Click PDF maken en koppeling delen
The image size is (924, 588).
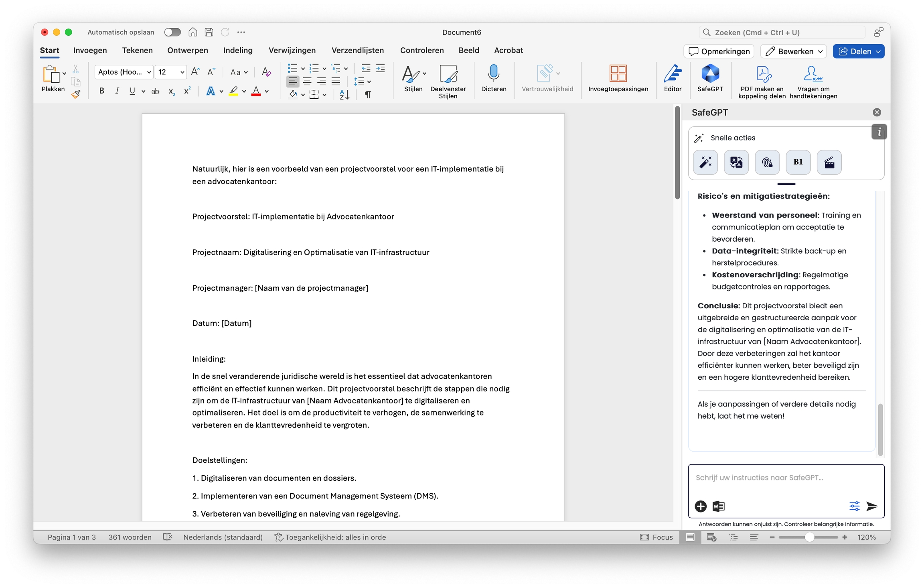(762, 81)
